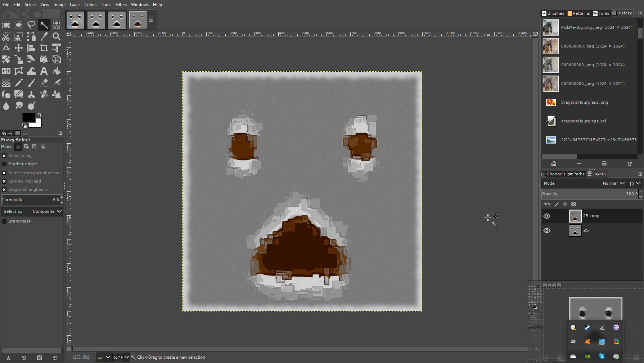Select the Crop tool
The width and height of the screenshot is (644, 363).
(44, 48)
